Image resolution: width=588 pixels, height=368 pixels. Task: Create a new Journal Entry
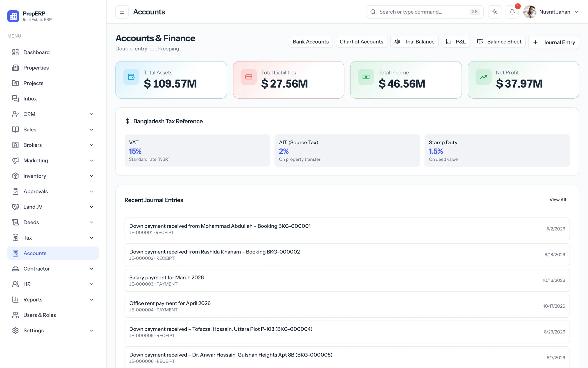pos(554,42)
